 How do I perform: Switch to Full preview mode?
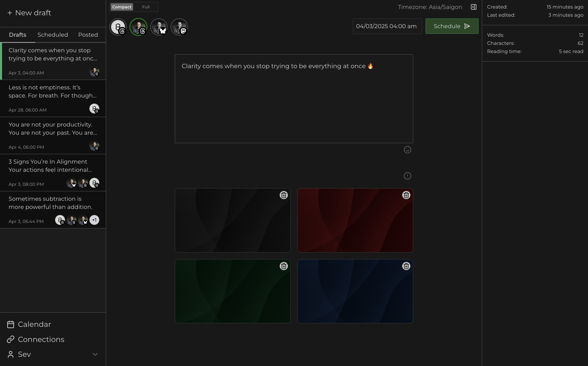pyautogui.click(x=146, y=7)
